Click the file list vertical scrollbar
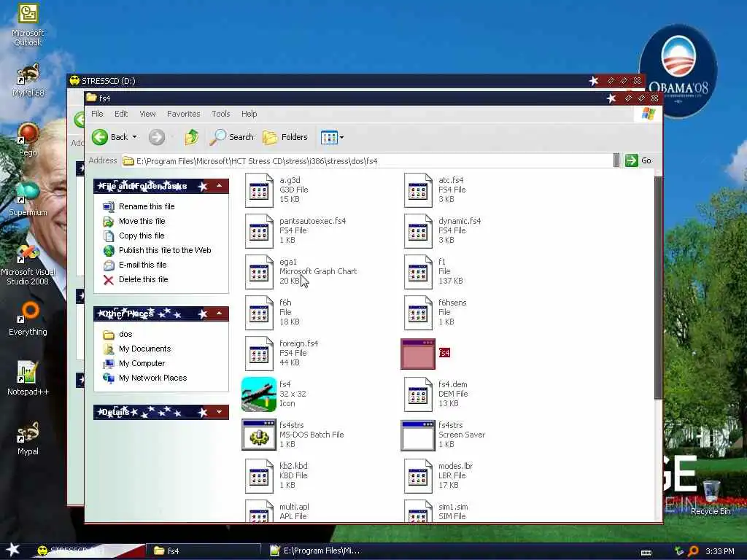This screenshot has width=747, height=560. pyautogui.click(x=659, y=287)
